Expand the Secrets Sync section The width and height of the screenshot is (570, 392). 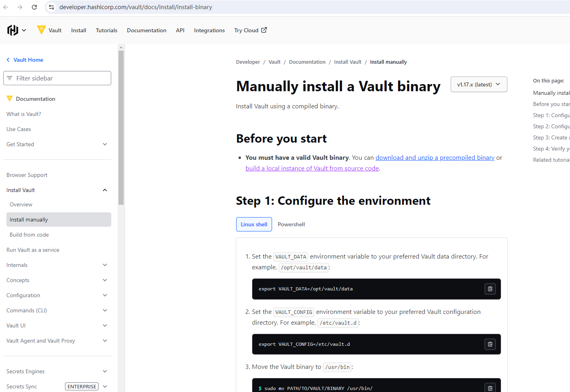(105, 386)
